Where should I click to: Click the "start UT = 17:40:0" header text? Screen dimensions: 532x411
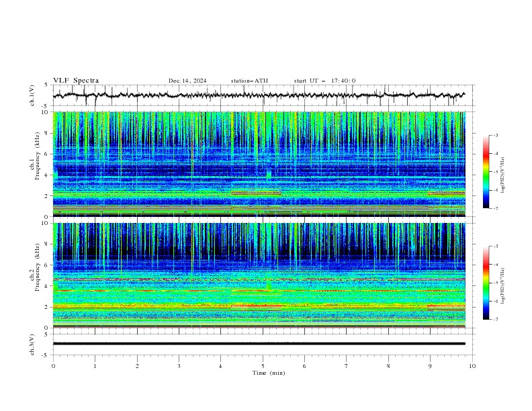coord(324,81)
